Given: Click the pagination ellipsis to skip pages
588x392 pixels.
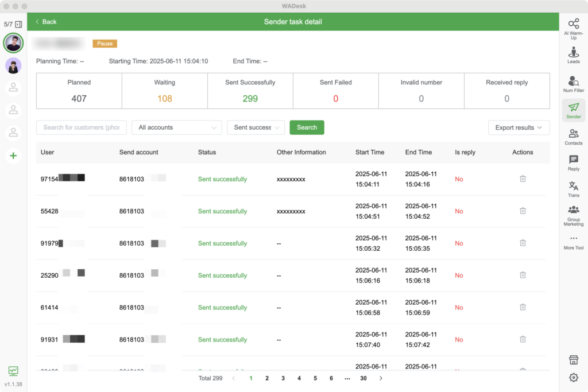Looking at the screenshot, I should [x=347, y=378].
